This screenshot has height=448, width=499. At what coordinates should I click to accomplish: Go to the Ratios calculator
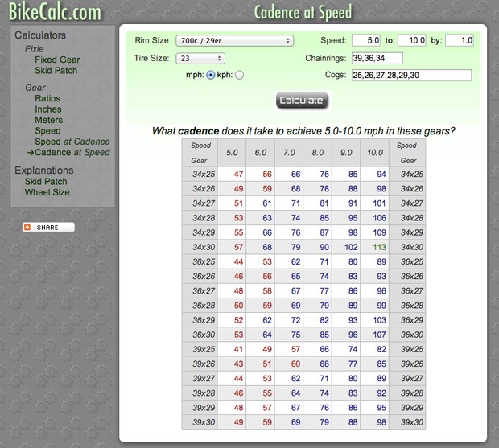point(47,99)
